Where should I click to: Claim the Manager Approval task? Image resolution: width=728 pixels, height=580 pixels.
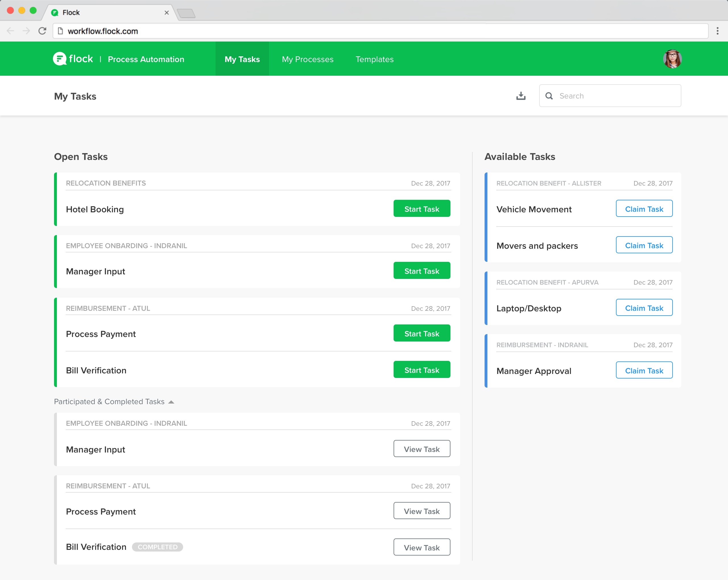point(644,371)
